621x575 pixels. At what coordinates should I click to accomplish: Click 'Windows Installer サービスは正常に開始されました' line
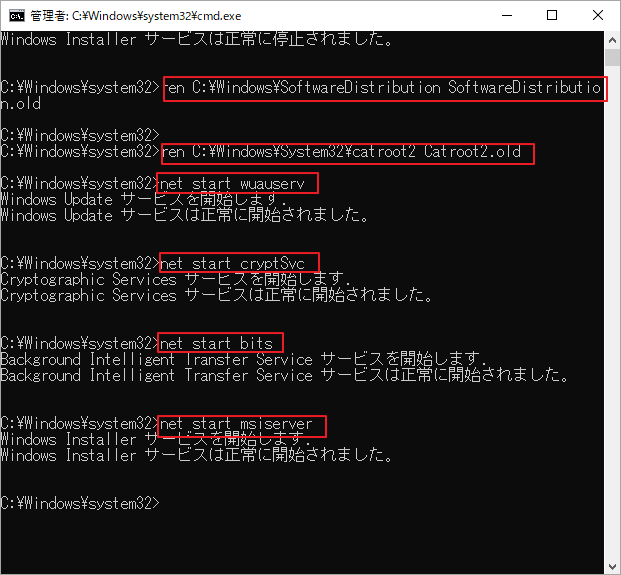click(197, 455)
